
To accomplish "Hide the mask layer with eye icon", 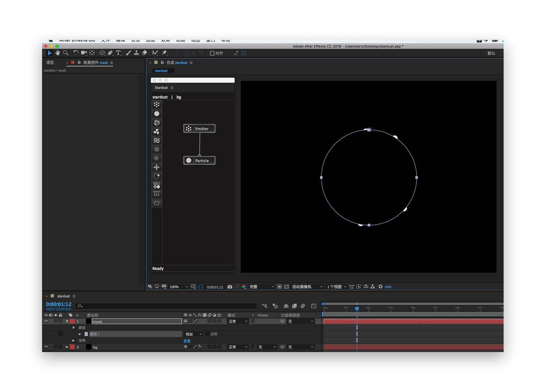I will coord(46,321).
